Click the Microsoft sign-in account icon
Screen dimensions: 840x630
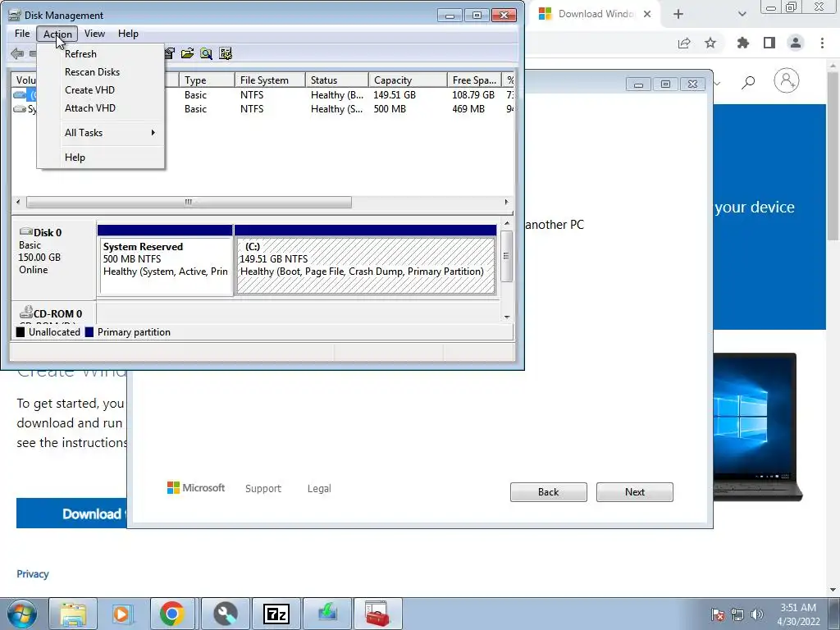(787, 81)
